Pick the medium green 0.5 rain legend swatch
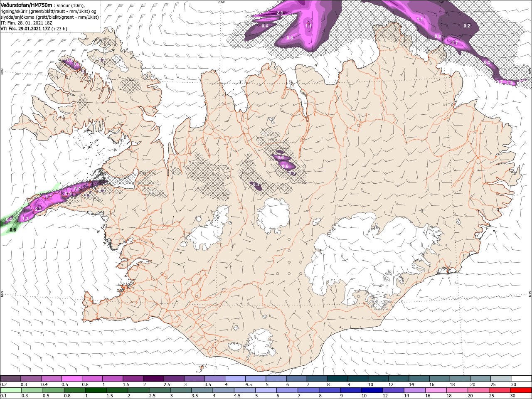 [53, 390]
